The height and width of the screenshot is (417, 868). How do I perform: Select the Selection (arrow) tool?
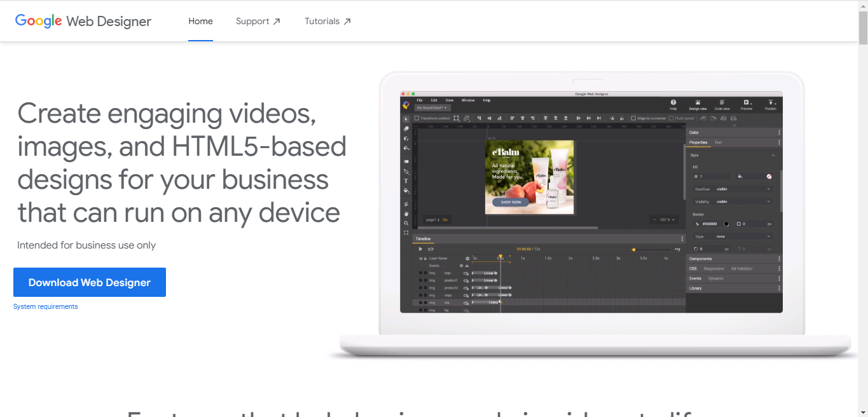[x=406, y=119]
